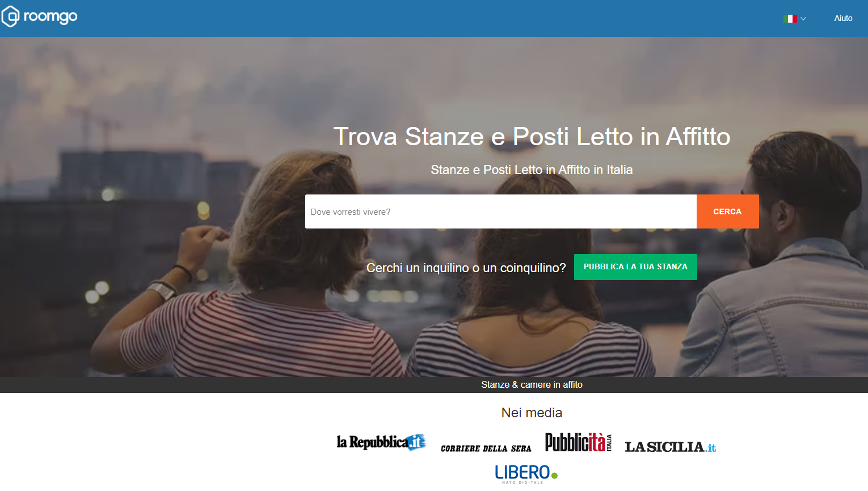The image size is (868, 491).
Task: Click the 'Stanze & camere in affito' bar
Action: click(434, 385)
